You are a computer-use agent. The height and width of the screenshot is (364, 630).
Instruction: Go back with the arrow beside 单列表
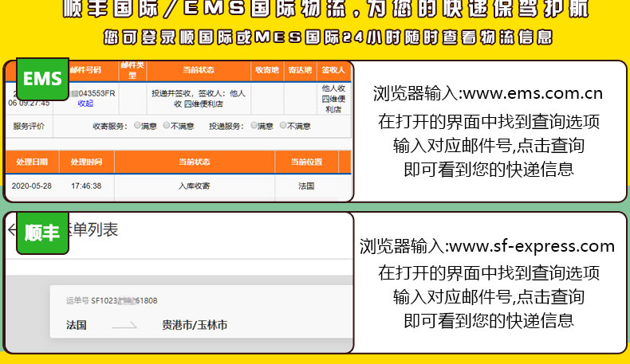coord(12,230)
